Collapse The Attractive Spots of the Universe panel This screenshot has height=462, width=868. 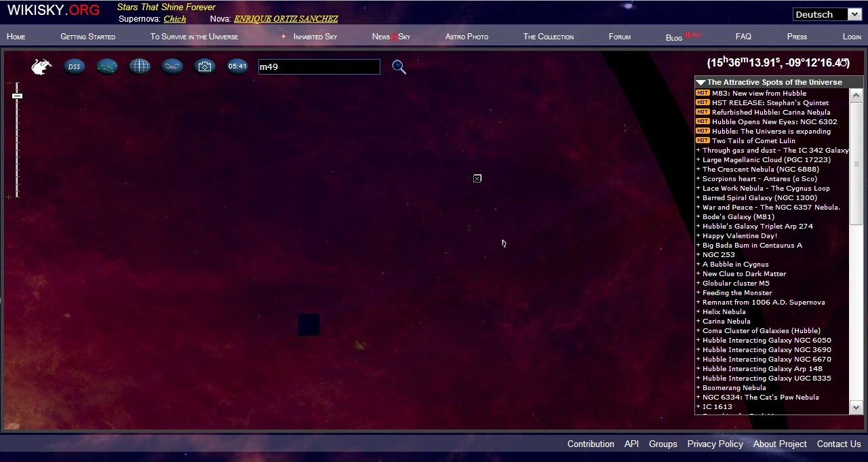coord(701,82)
